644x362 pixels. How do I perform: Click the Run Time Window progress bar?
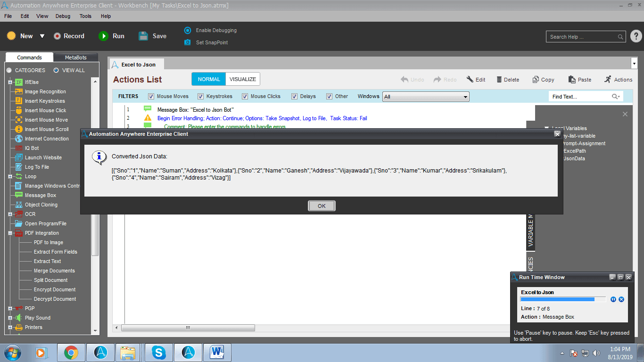point(563,299)
